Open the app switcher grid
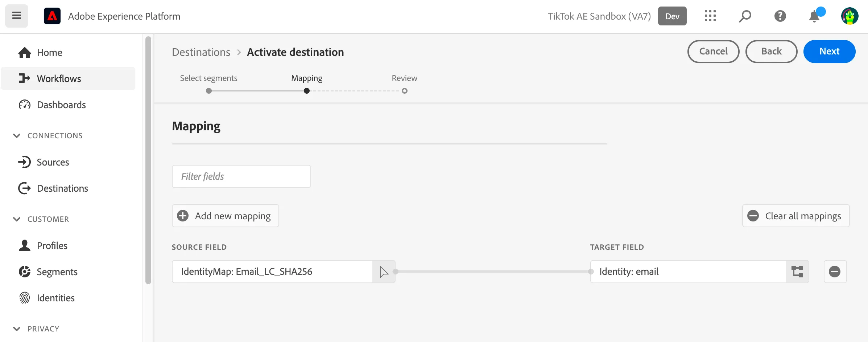868x342 pixels. (x=710, y=16)
